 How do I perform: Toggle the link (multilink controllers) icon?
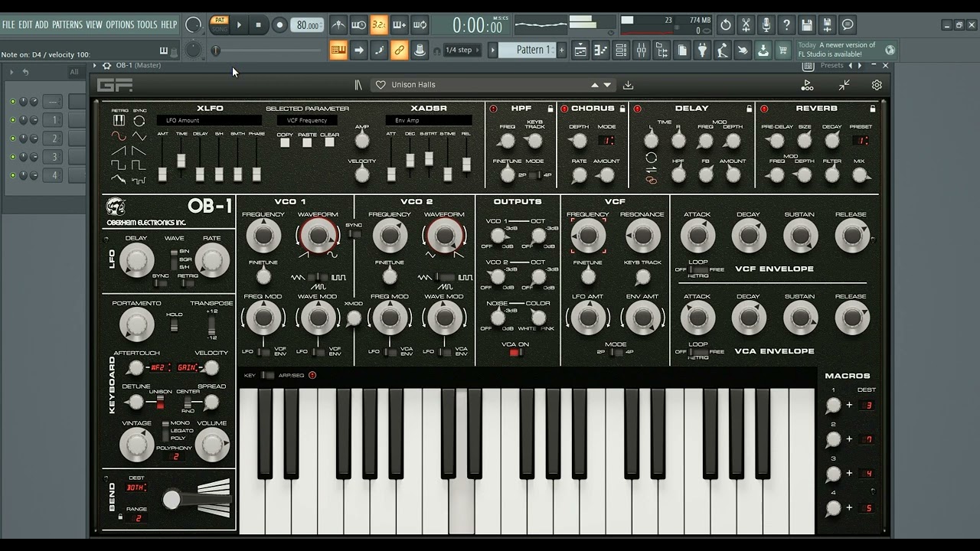click(399, 51)
